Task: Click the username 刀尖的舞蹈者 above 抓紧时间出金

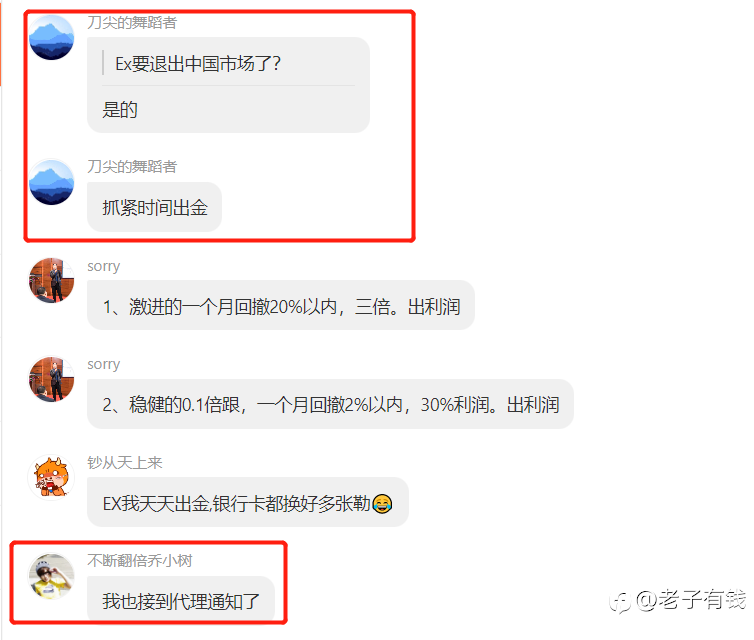Action: pos(132,167)
